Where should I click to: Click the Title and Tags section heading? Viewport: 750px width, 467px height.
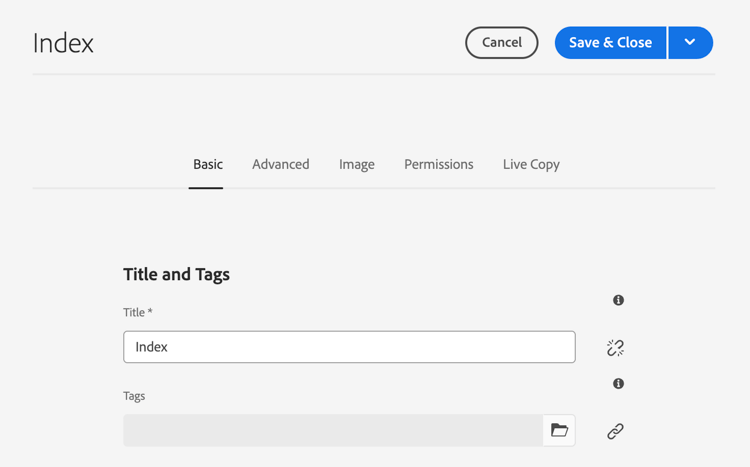[176, 274]
